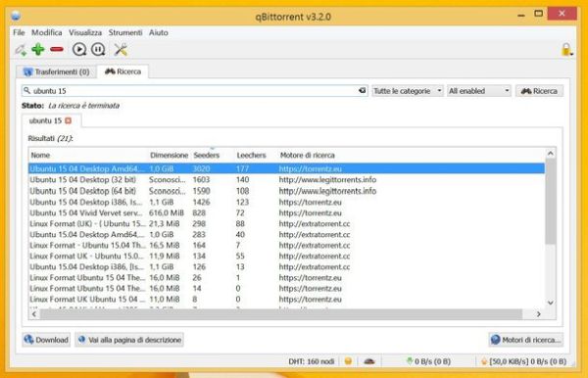Click the add torrent link icon
The width and height of the screenshot is (588, 378).
point(21,49)
